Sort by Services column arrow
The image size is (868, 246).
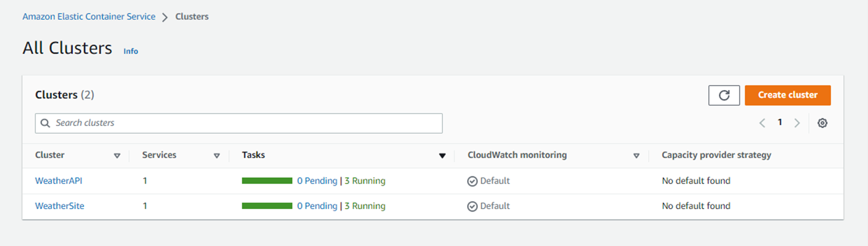217,156
